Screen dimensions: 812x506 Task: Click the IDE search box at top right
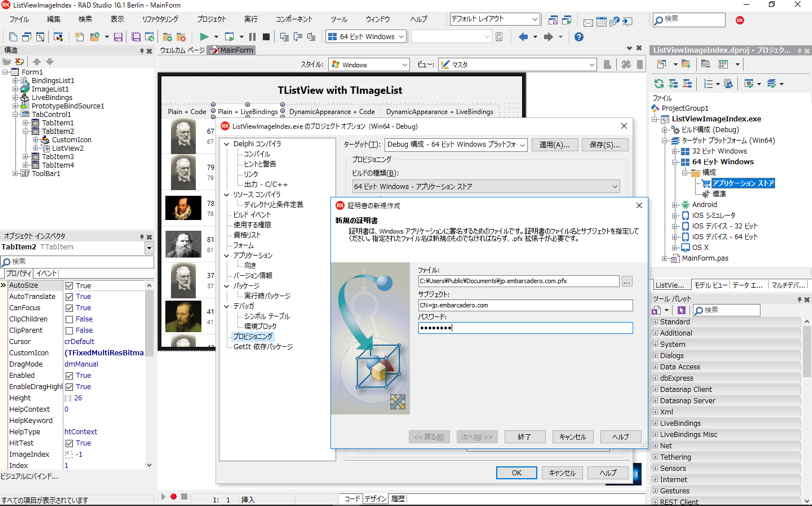coord(689,20)
